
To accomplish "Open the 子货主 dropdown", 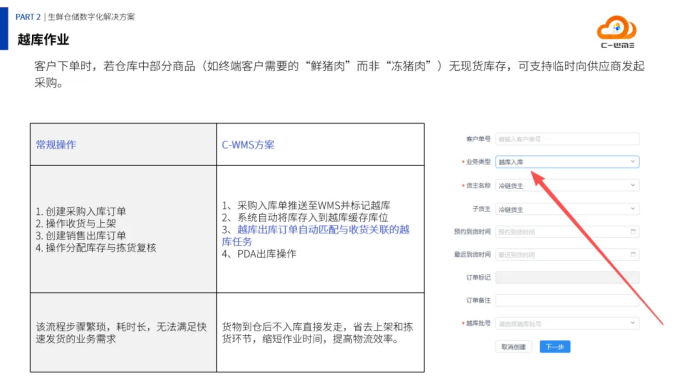I will pos(567,209).
